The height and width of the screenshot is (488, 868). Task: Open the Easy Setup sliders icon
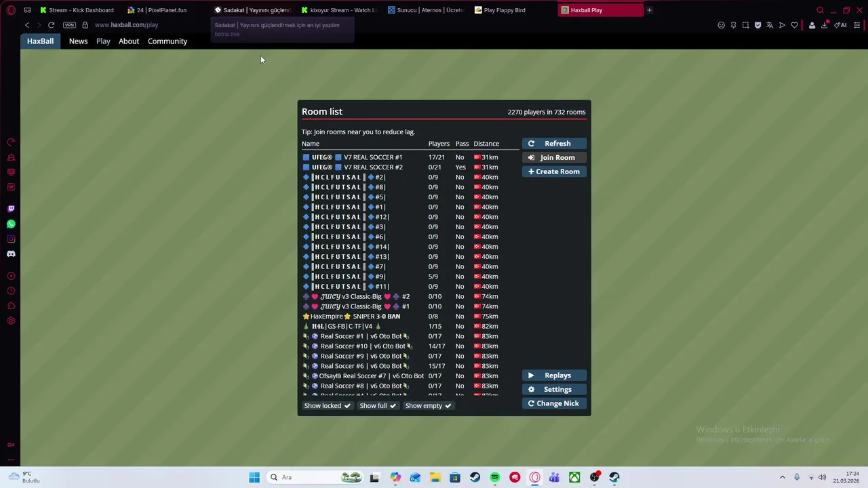856,25
